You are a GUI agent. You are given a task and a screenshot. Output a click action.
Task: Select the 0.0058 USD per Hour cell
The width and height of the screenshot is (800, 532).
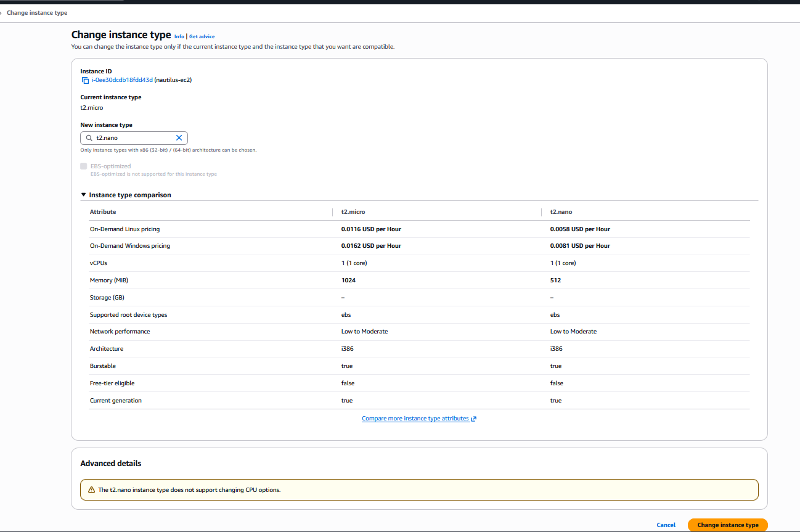(580, 229)
